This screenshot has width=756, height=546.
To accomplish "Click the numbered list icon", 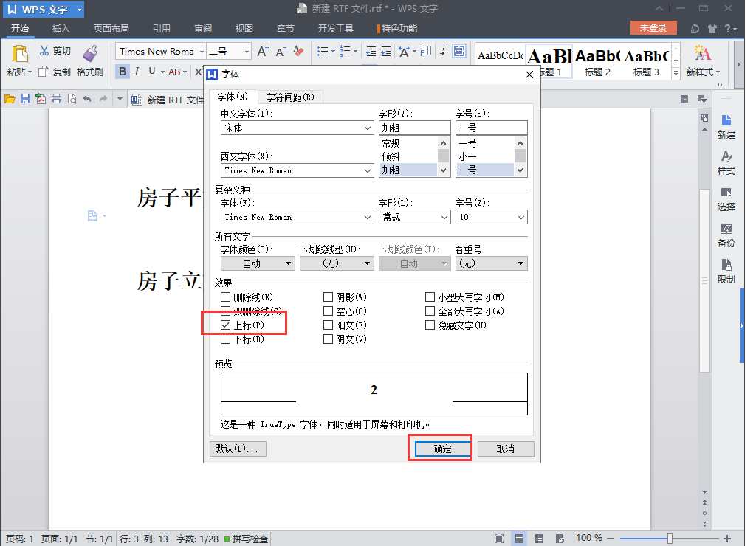I will 346,51.
